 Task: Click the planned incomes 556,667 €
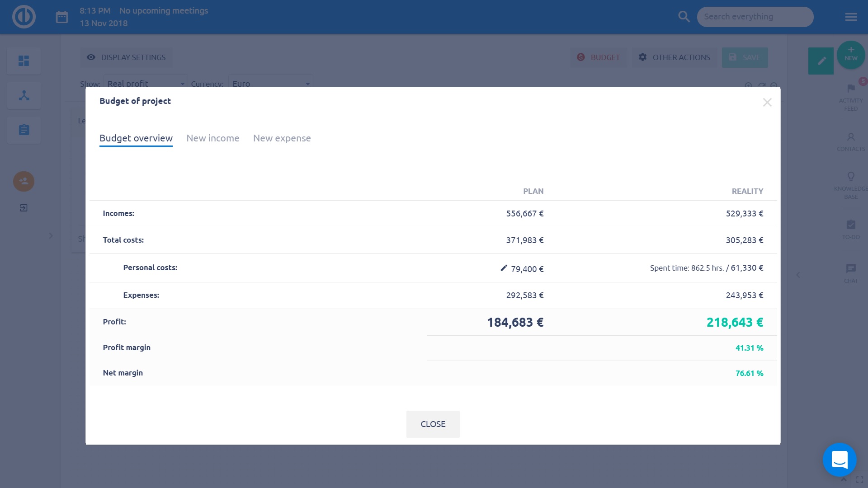[525, 214]
